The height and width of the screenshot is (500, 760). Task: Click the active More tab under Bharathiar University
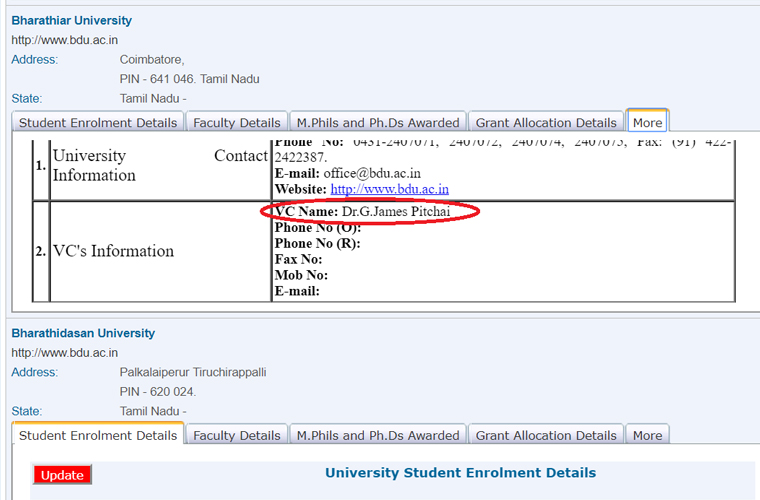pyautogui.click(x=648, y=122)
